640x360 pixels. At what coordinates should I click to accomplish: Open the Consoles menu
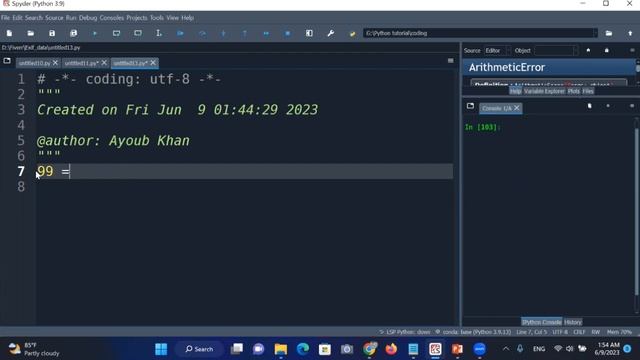pos(111,18)
